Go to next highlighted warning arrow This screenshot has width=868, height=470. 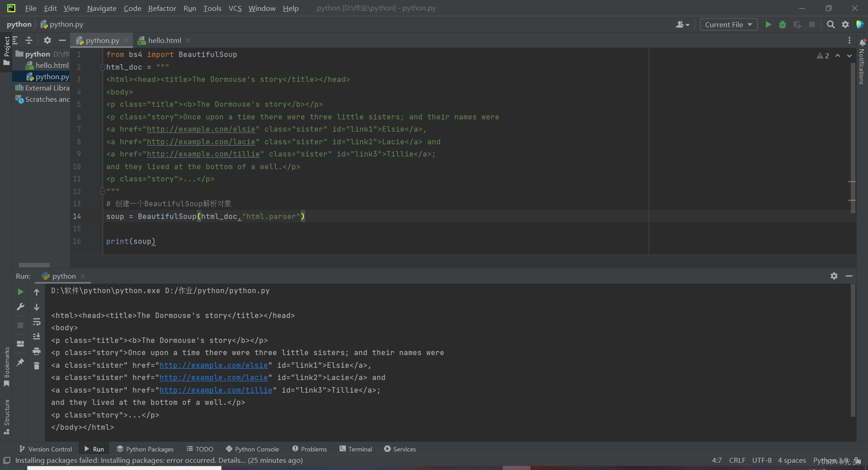coord(849,56)
